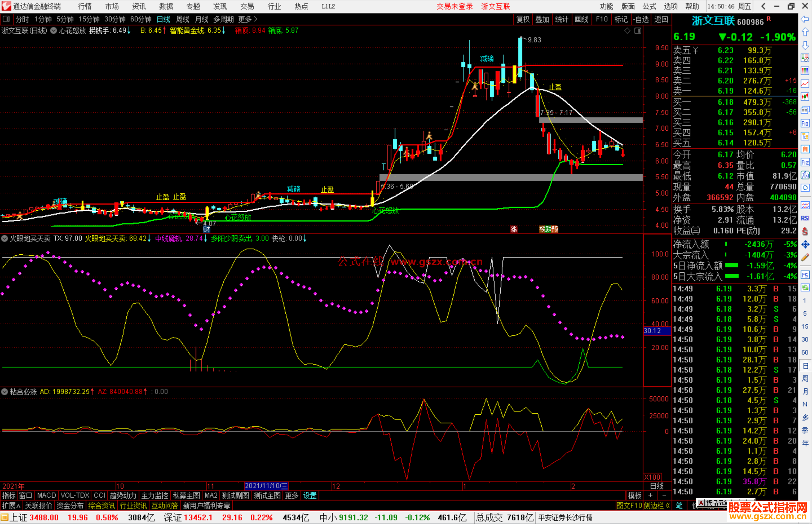Open the multi-window layout icon

805,110
